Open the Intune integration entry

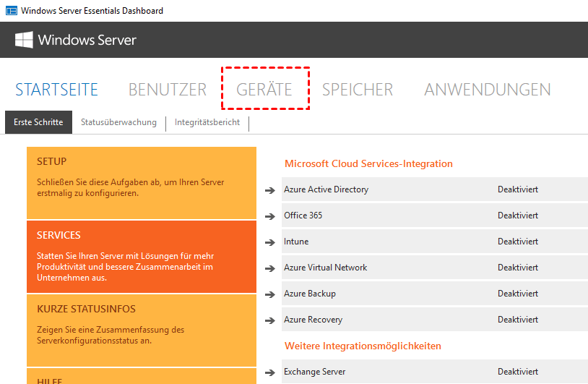click(x=435, y=242)
